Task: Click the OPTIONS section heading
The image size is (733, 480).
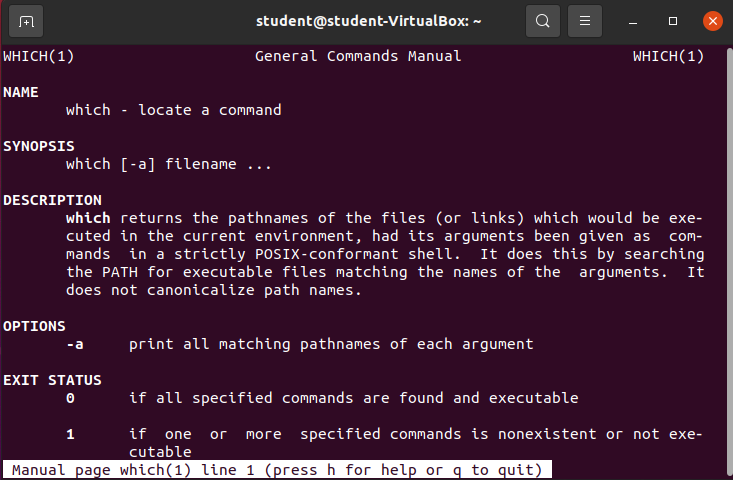Action: point(34,326)
